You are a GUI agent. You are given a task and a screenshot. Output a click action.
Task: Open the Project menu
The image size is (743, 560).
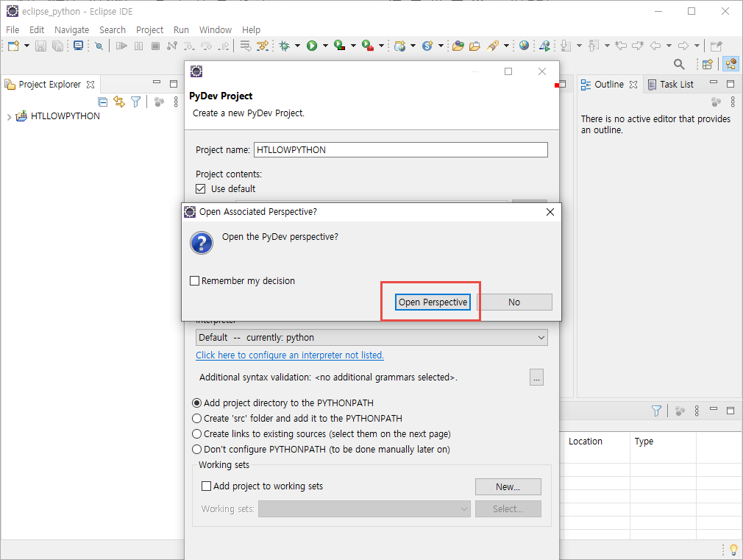click(149, 29)
